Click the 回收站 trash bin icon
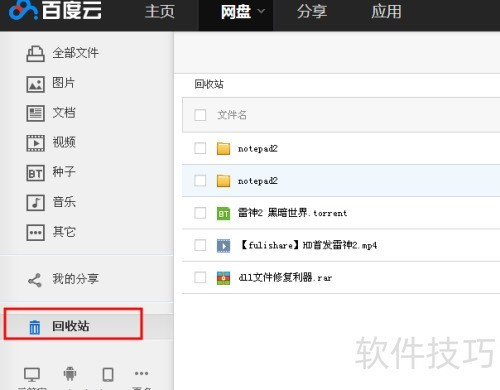500x390 pixels. pyautogui.click(x=35, y=327)
